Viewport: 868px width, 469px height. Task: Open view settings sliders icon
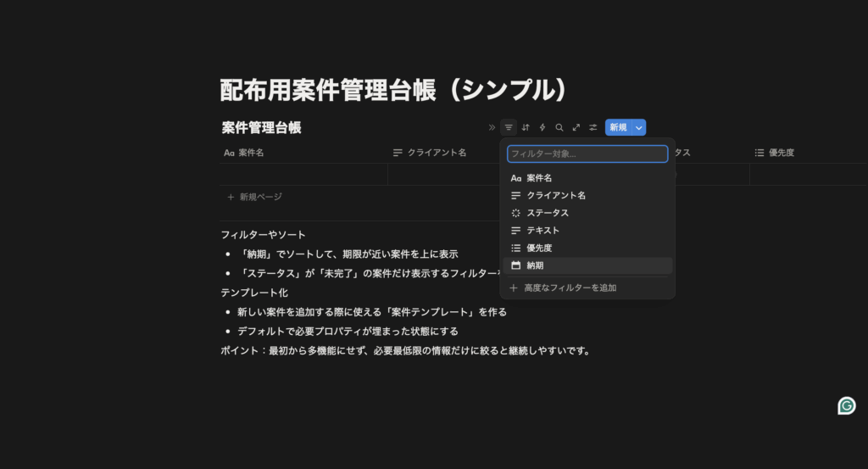pyautogui.click(x=593, y=127)
